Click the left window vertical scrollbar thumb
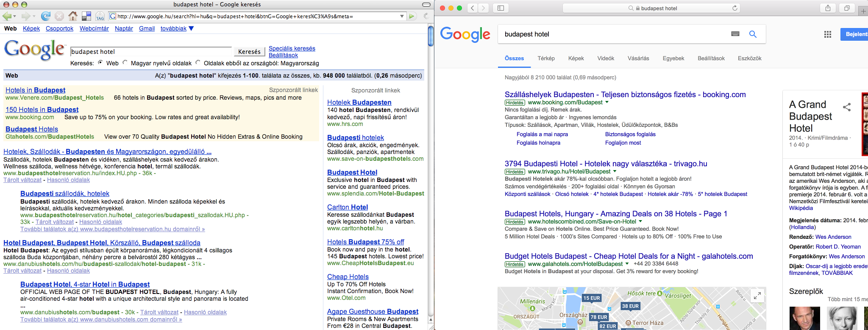Screen dimensions: 868x330 [431, 36]
